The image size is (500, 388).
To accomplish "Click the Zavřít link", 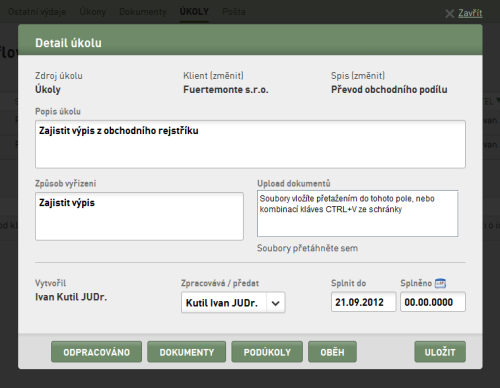I will (470, 13).
